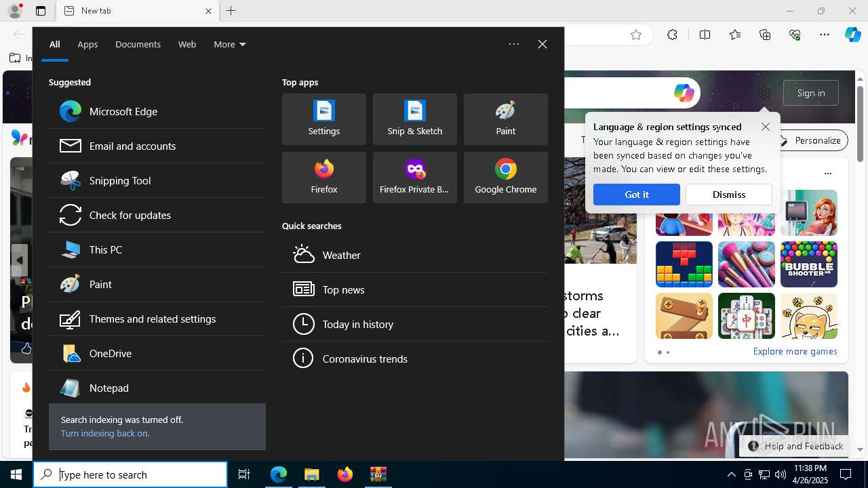Open Task View on taskbar
The height and width of the screenshot is (488, 868).
point(244,474)
